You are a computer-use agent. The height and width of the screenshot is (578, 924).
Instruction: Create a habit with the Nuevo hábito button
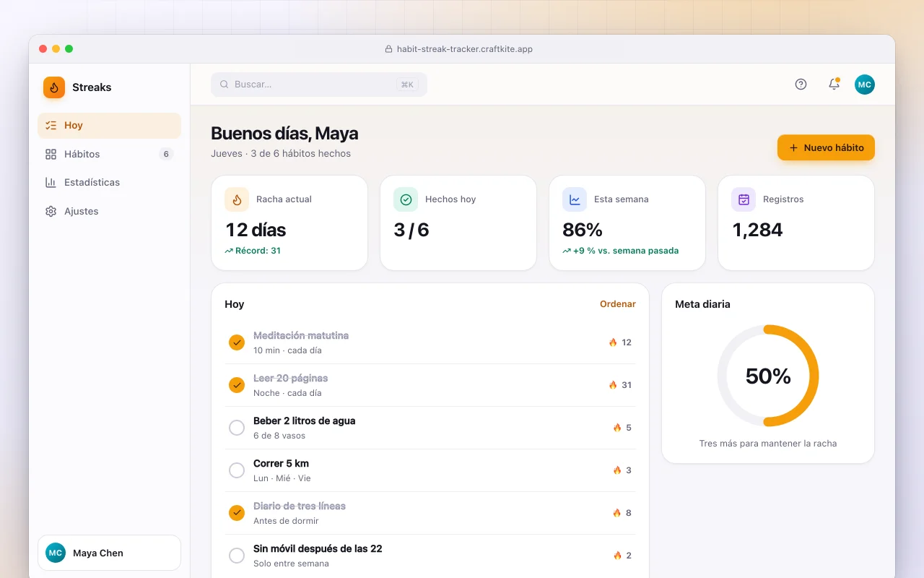(826, 147)
